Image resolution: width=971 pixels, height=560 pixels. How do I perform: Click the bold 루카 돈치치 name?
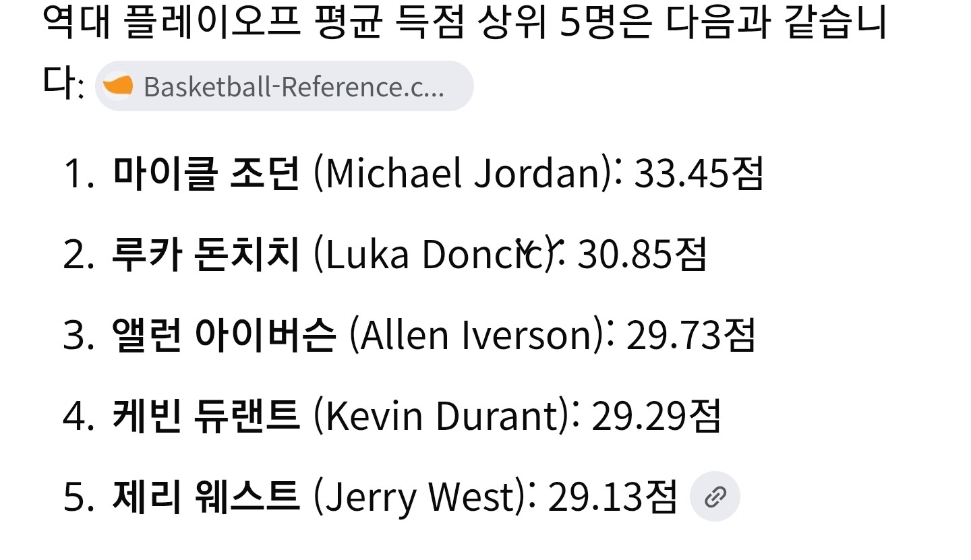[206, 254]
